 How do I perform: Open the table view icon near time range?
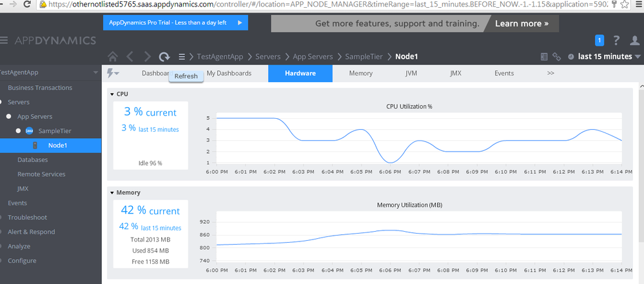coord(544,57)
